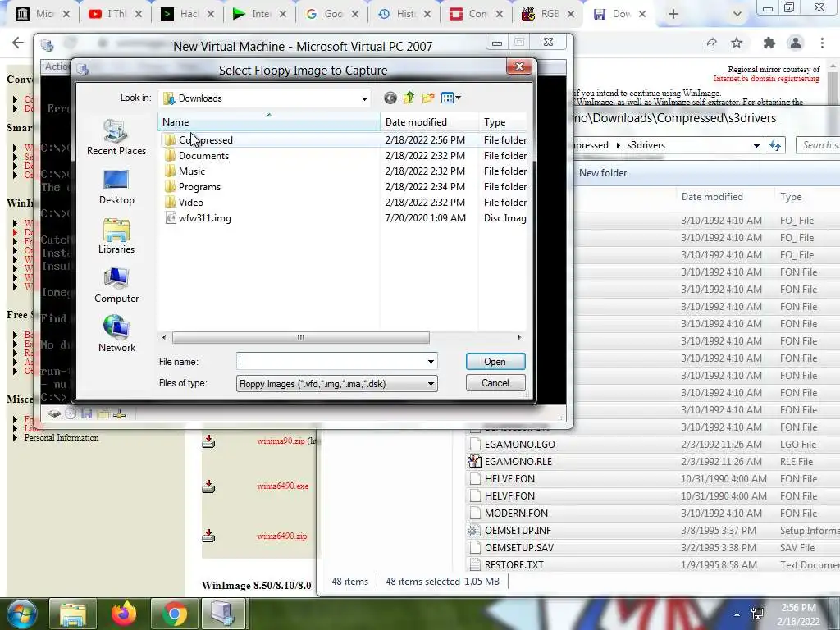Open Chrome three-dot menu

coord(822,43)
